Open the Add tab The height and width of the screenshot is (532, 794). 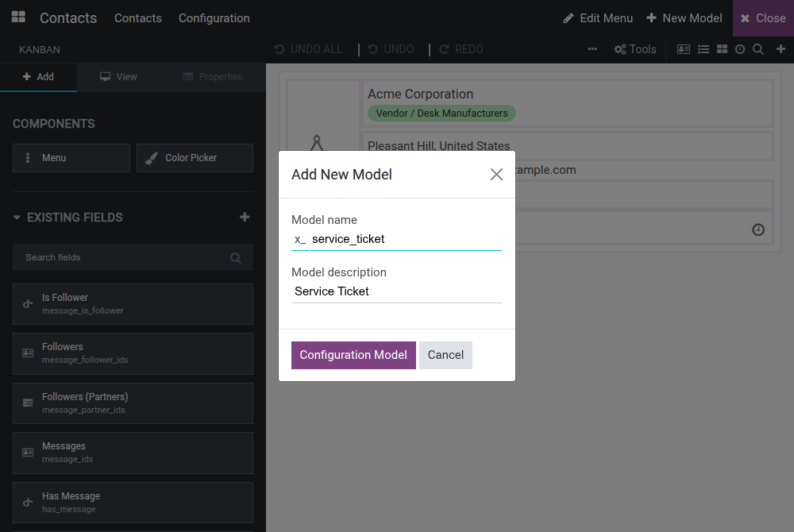click(38, 77)
